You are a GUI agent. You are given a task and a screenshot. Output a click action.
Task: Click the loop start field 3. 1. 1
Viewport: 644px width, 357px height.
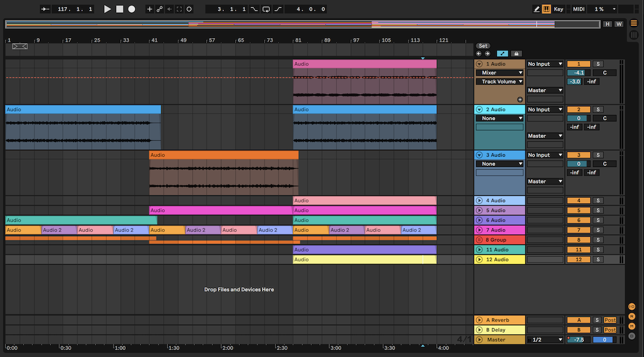point(227,9)
